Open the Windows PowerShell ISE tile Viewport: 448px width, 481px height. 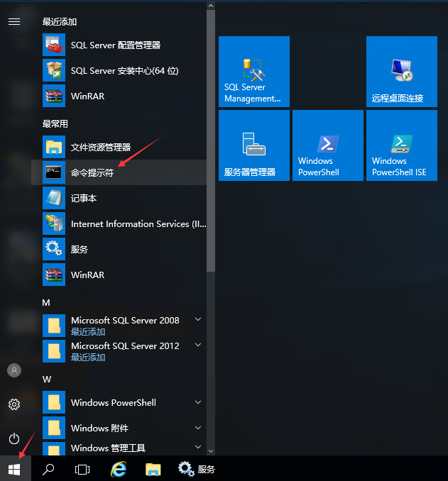point(401,145)
